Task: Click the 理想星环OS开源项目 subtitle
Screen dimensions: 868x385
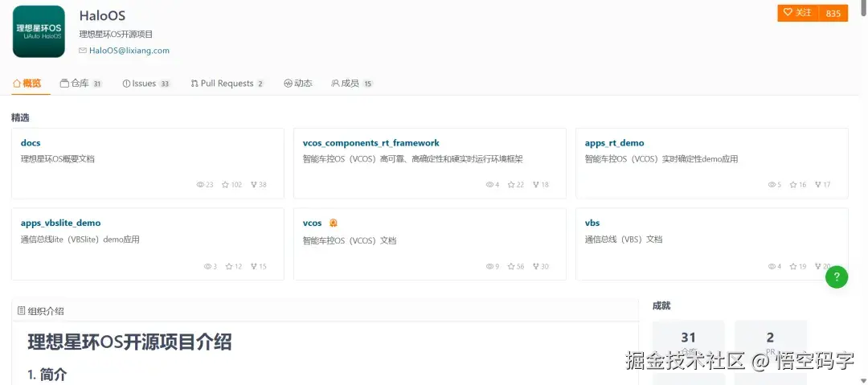Action: pyautogui.click(x=116, y=35)
